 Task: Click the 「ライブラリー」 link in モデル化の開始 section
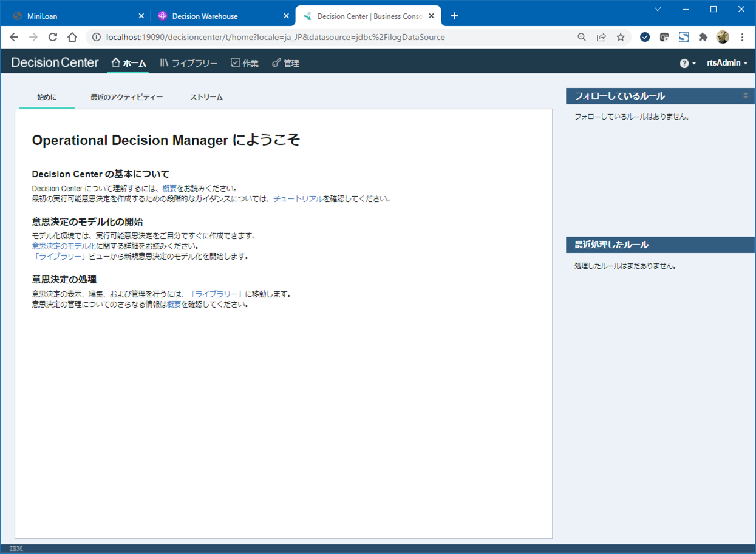pos(59,257)
